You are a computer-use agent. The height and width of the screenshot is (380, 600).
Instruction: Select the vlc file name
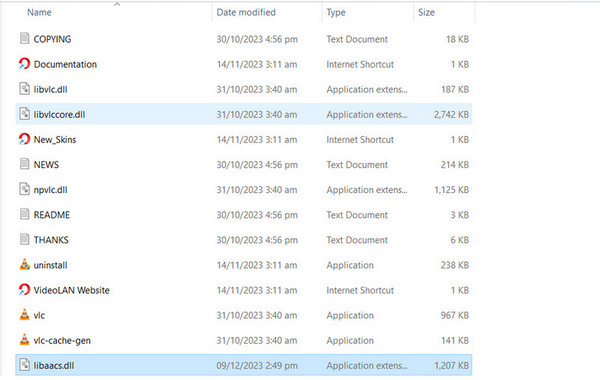39,315
